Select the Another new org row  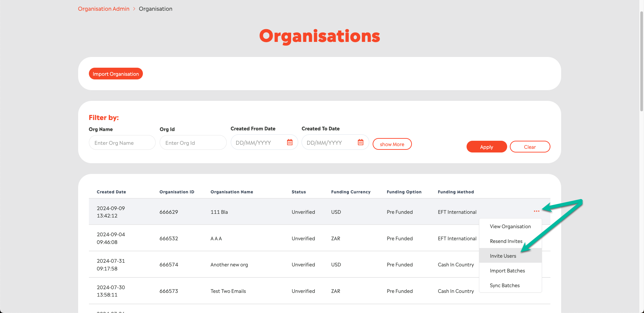click(229, 265)
